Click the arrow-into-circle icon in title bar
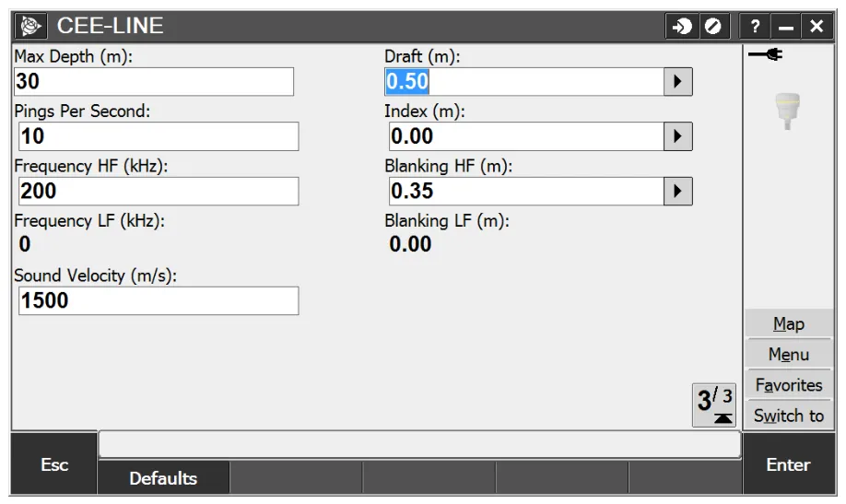The height and width of the screenshot is (504, 846). pos(682,26)
